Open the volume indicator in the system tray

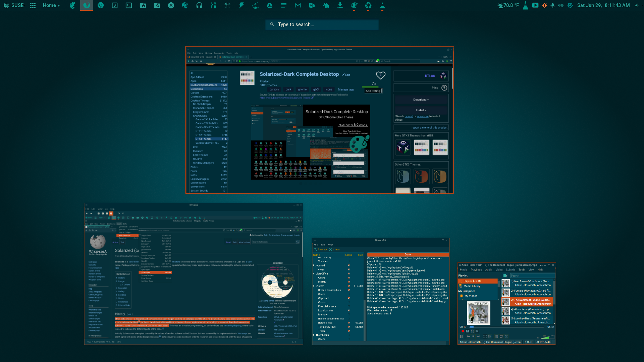637,5
